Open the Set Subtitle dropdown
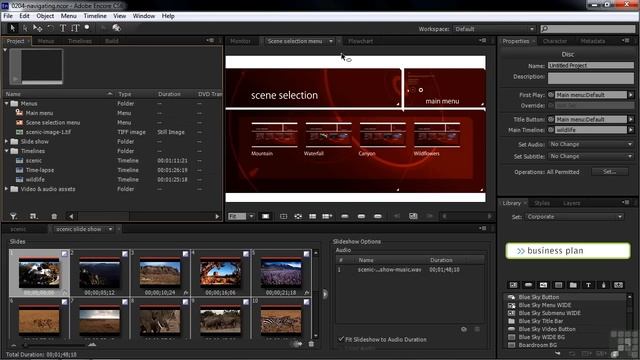640x360 pixels. (591, 156)
